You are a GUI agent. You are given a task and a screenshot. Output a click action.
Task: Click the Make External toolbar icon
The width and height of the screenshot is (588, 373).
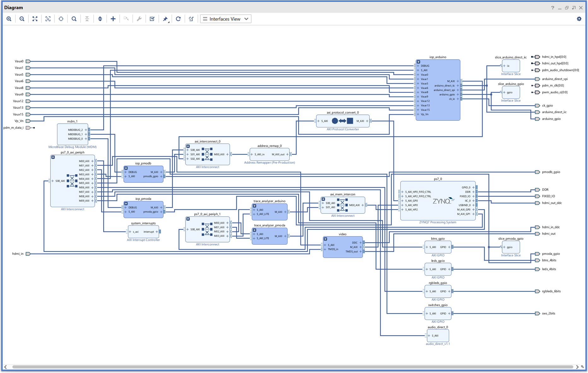[x=126, y=19]
